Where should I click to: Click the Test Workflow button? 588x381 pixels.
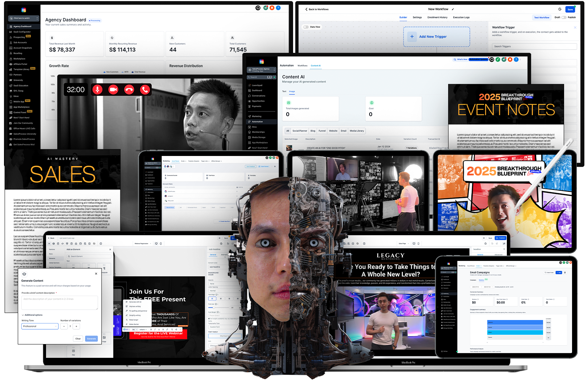[541, 17]
